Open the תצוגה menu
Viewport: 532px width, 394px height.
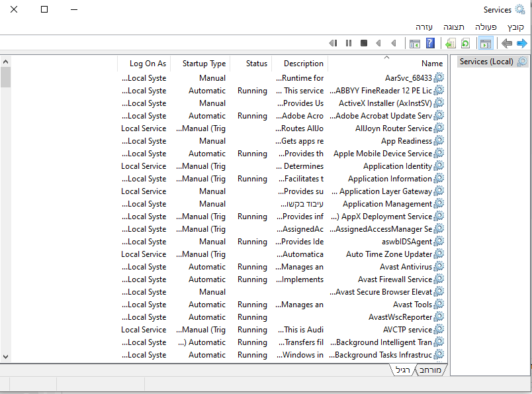tap(454, 27)
